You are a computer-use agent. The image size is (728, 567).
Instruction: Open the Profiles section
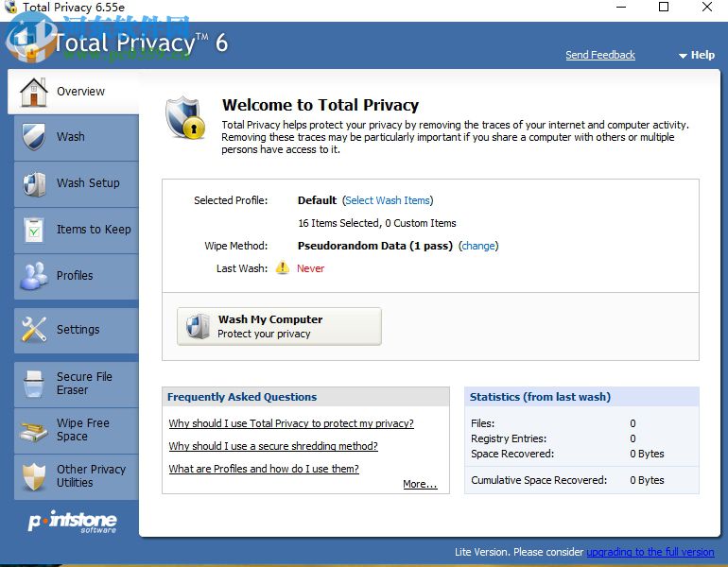tap(77, 276)
